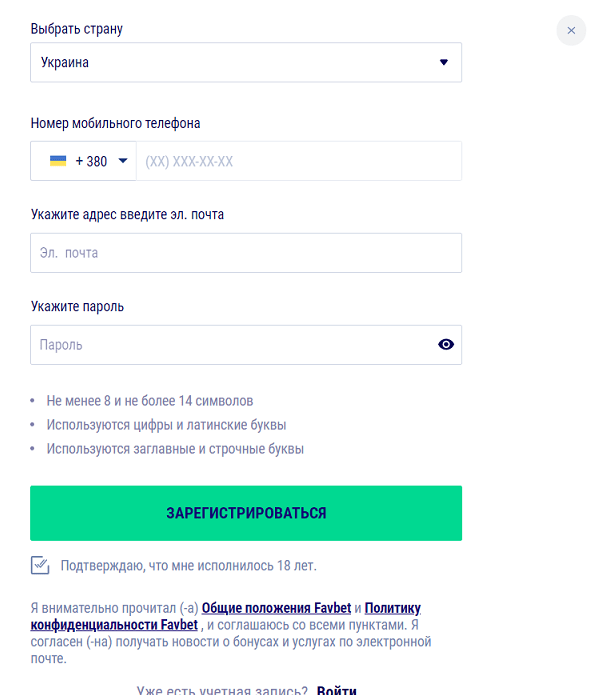Click the "+ 380" country code text
This screenshot has width=610, height=695.
pyautogui.click(x=91, y=161)
